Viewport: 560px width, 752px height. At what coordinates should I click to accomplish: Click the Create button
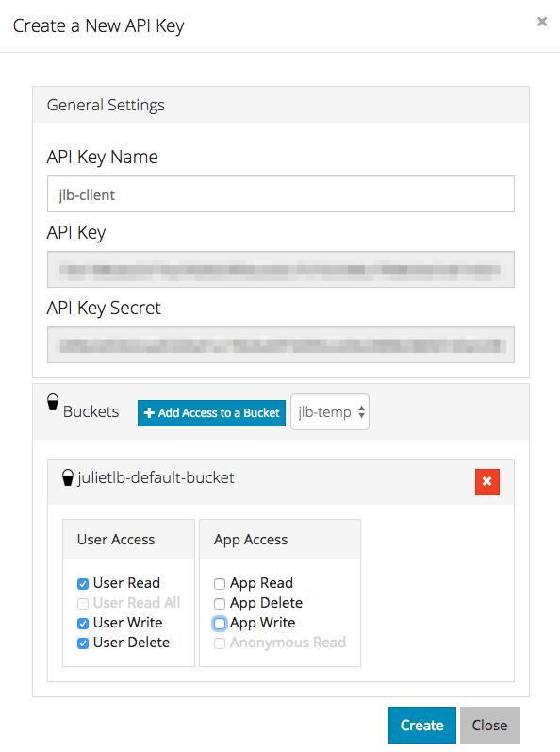click(422, 725)
